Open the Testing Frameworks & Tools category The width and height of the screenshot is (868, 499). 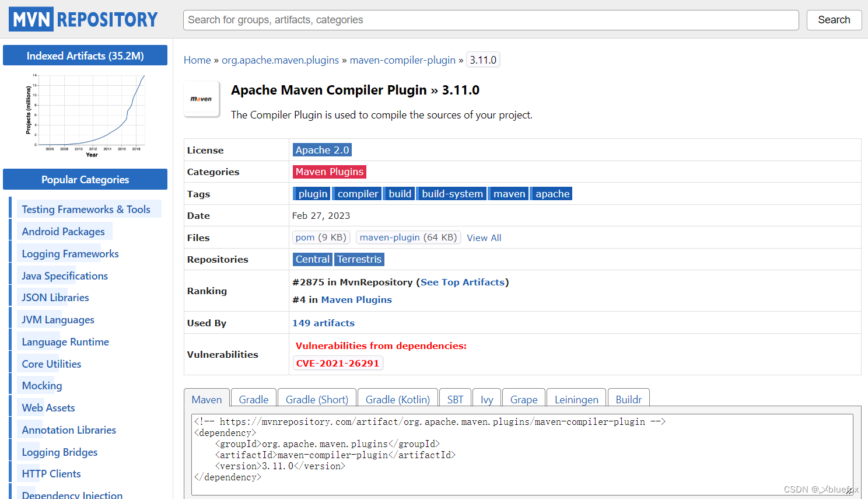87,209
